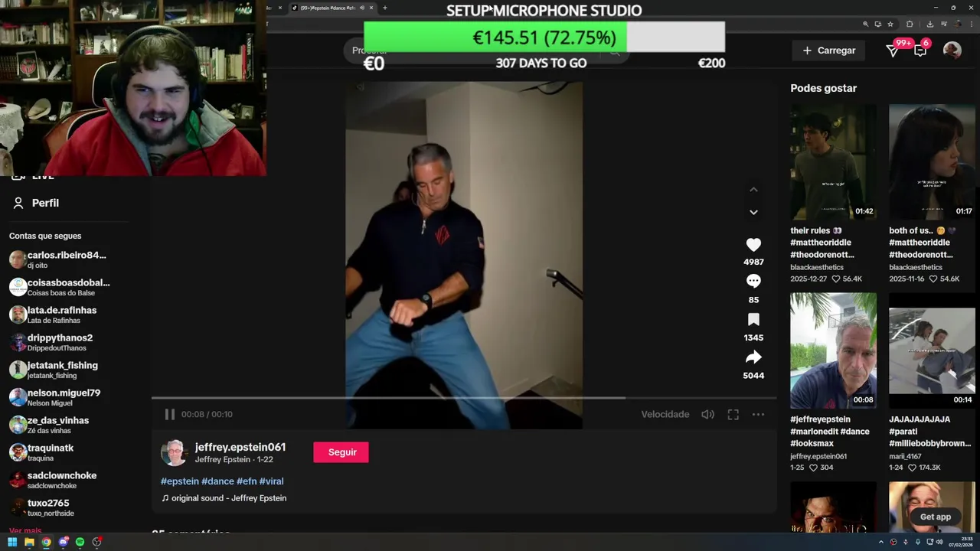Like the video with the heart icon

pyautogui.click(x=753, y=244)
